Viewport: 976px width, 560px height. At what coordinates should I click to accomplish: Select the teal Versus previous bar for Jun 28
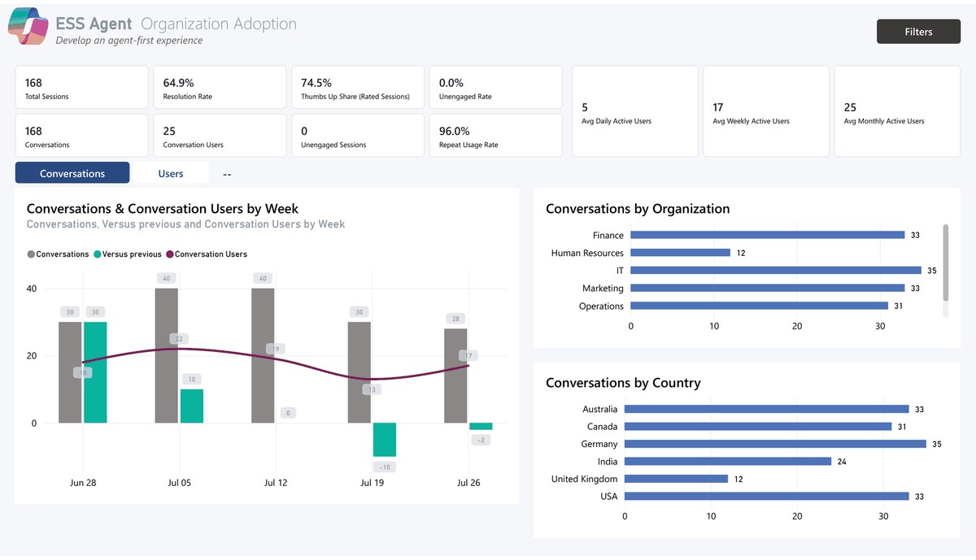(x=95, y=372)
